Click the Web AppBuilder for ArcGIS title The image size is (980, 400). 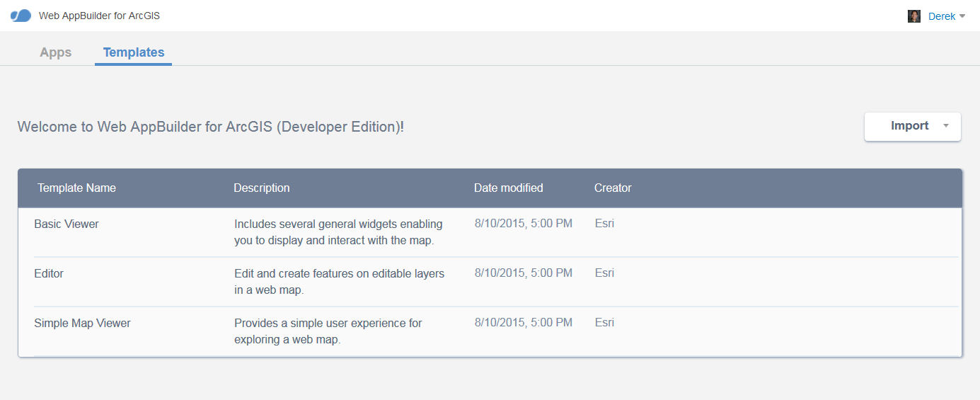tap(99, 16)
